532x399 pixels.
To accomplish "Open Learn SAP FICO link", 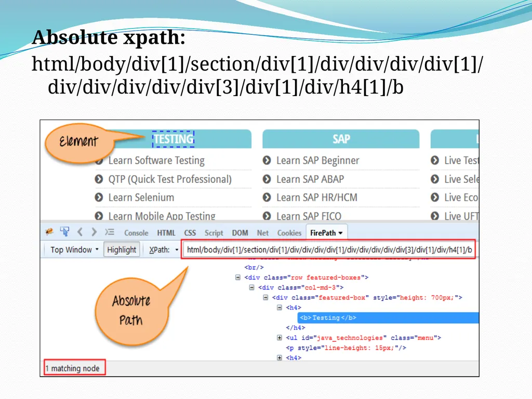I will click(309, 216).
